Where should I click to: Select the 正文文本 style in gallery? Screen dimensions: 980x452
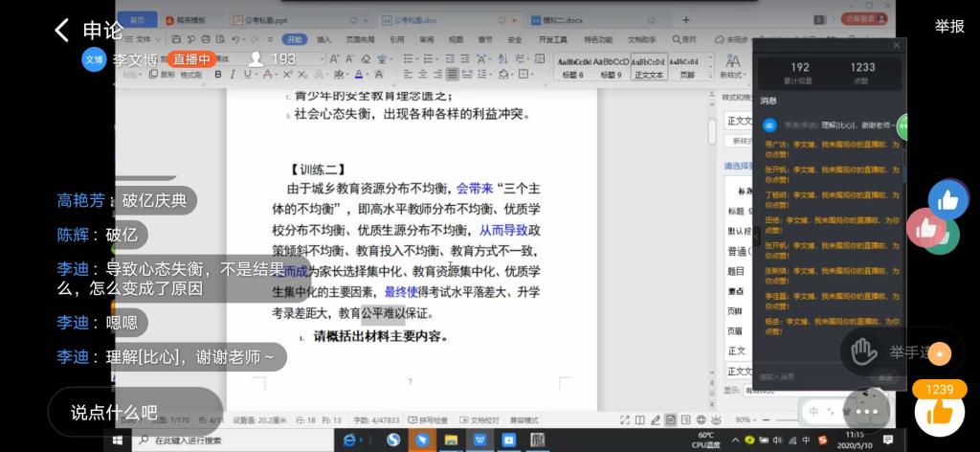pyautogui.click(x=648, y=68)
